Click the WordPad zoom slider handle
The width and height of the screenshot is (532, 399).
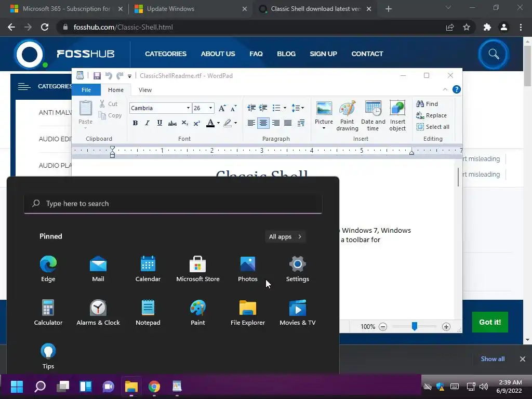pos(414,326)
